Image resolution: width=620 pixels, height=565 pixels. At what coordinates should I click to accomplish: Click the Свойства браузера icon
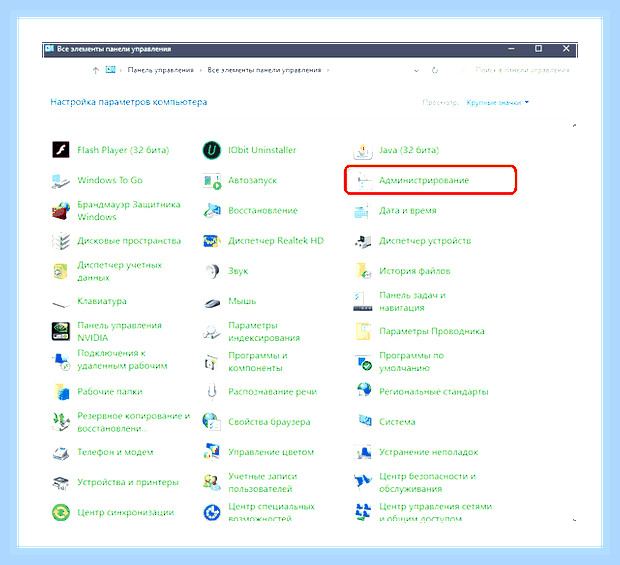212,422
